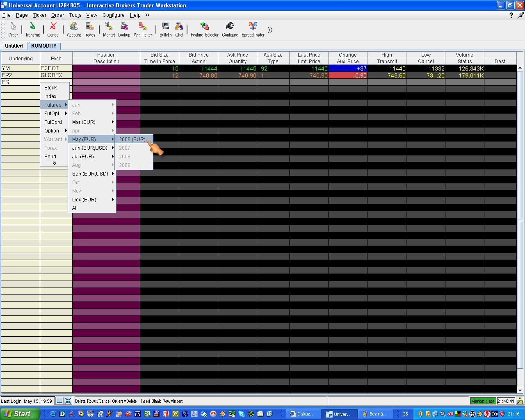The height and width of the screenshot is (420, 525).
Task: Click the Market toolbar icon
Action: (x=109, y=30)
